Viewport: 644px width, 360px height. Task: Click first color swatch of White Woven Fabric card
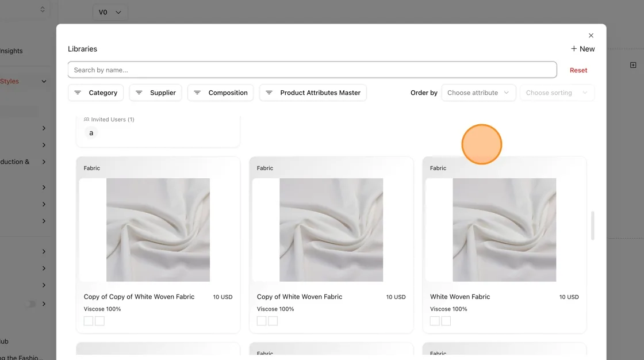click(x=435, y=321)
